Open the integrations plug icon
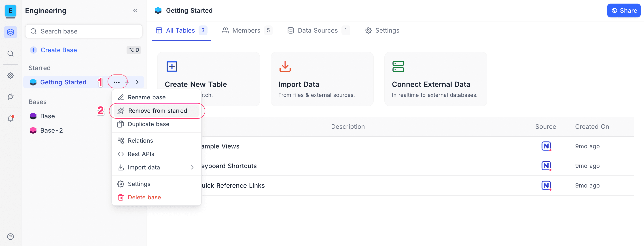Image resolution: width=644 pixels, height=246 pixels. point(10,97)
